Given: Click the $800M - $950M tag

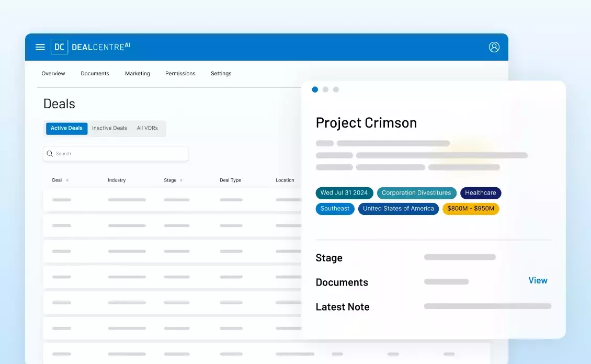Looking at the screenshot, I should (471, 209).
